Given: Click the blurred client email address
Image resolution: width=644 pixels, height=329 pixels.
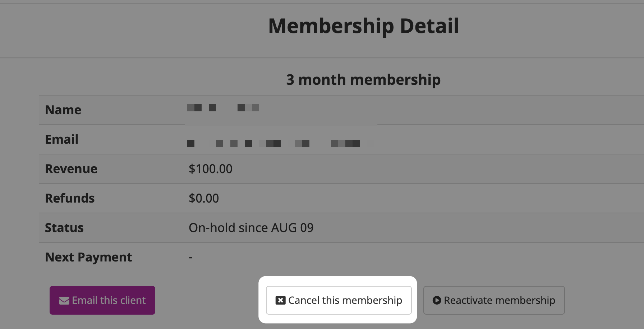Looking at the screenshot, I should pyautogui.click(x=273, y=144).
